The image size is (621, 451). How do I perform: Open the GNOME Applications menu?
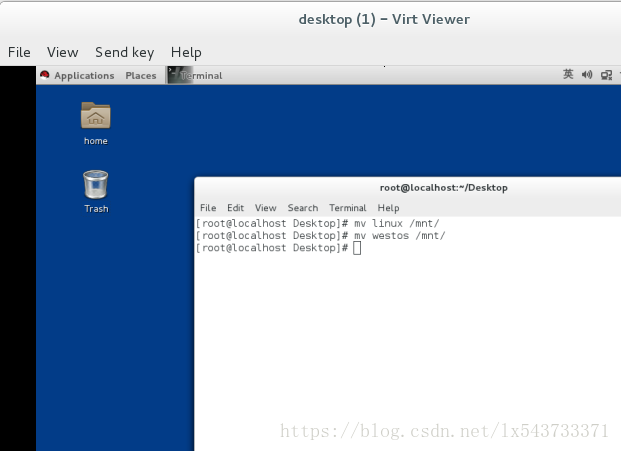coord(84,76)
